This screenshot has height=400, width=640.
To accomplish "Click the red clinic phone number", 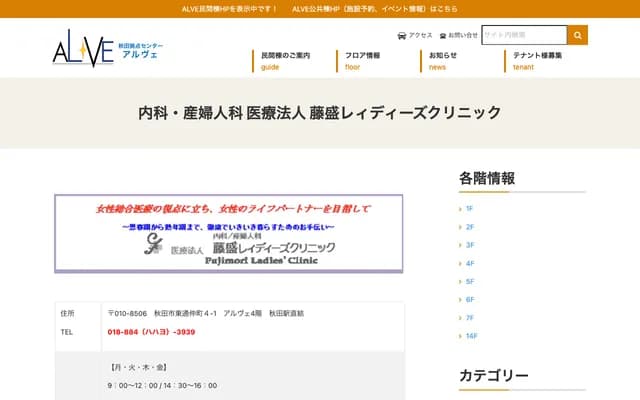I will pyautogui.click(x=151, y=331).
